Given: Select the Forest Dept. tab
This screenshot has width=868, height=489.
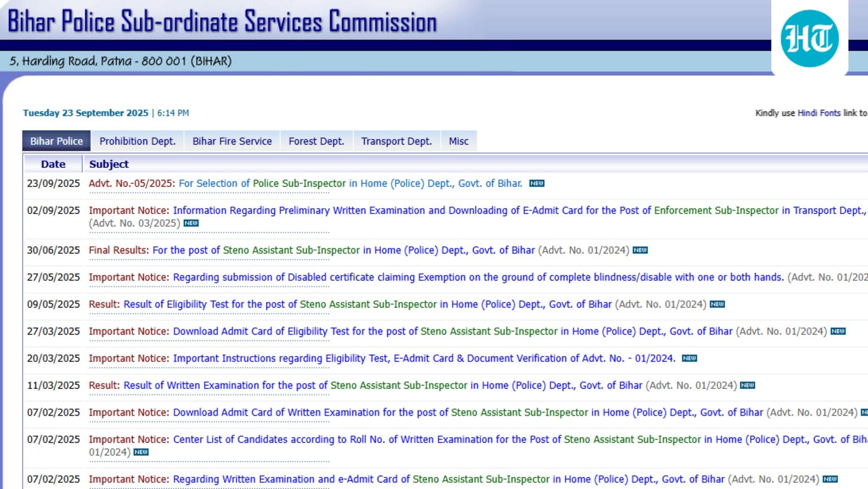Looking at the screenshot, I should pos(316,141).
